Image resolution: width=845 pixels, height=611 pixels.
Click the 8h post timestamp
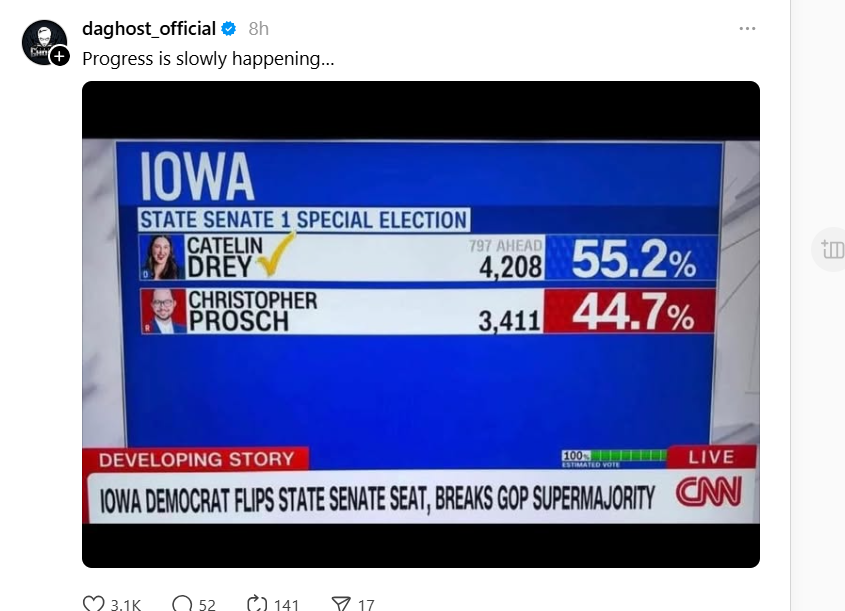pyautogui.click(x=258, y=28)
